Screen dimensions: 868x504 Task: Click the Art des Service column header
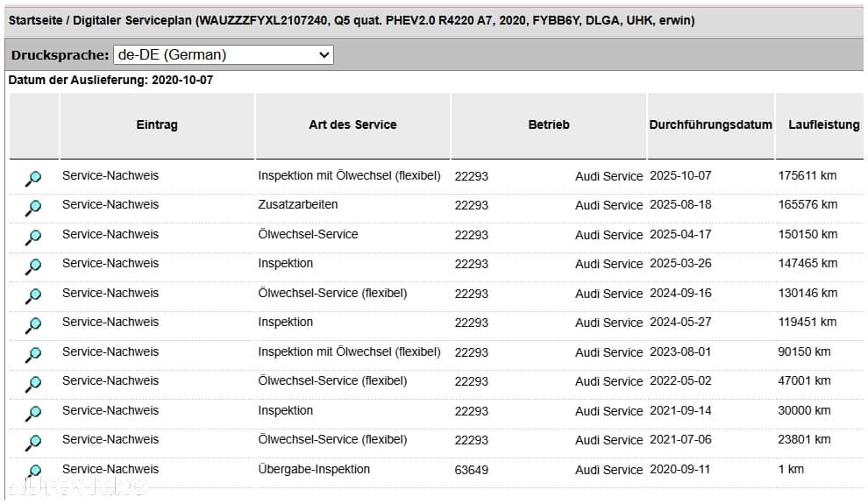pyautogui.click(x=352, y=125)
